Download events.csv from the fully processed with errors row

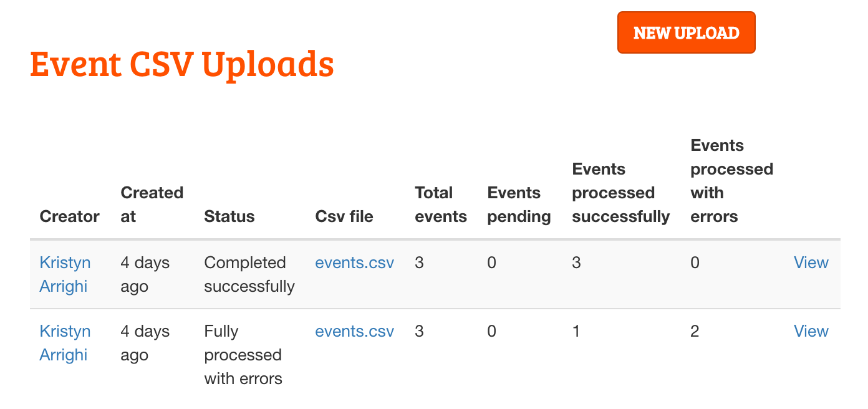coord(355,331)
